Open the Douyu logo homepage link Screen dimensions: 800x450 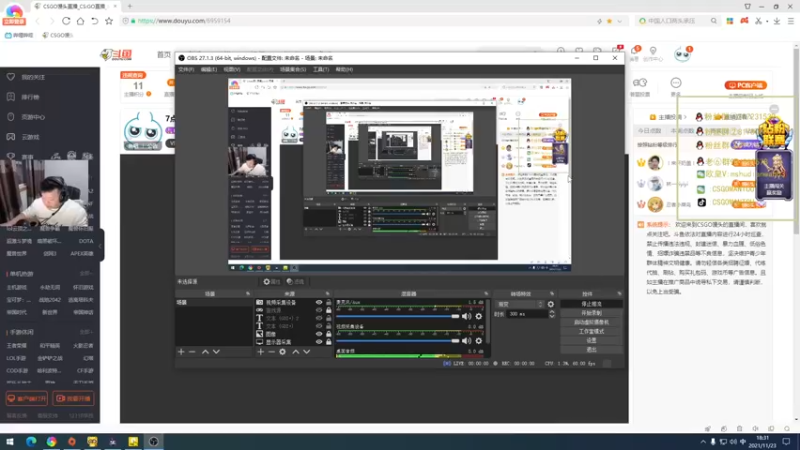[116, 55]
